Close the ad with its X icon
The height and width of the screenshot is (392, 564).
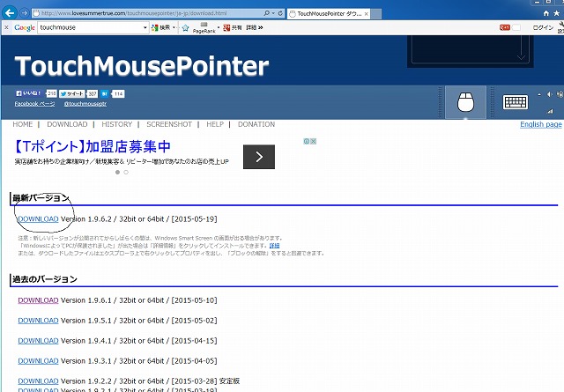314,141
